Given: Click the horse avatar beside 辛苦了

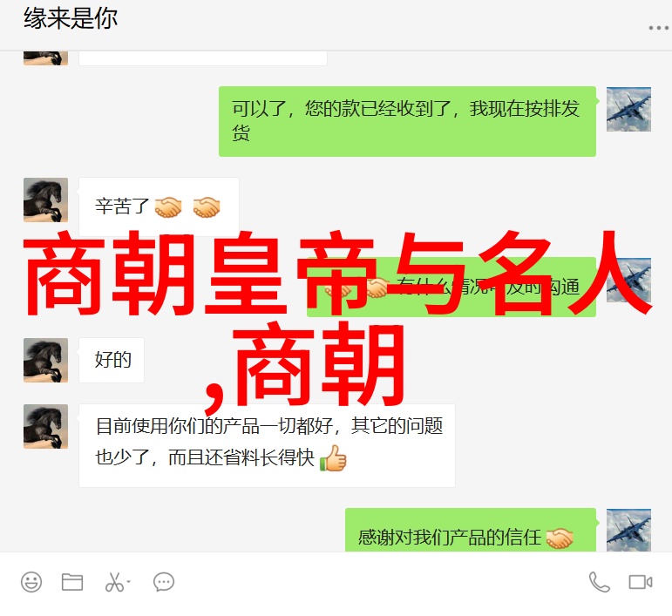Looking at the screenshot, I should pyautogui.click(x=45, y=200).
